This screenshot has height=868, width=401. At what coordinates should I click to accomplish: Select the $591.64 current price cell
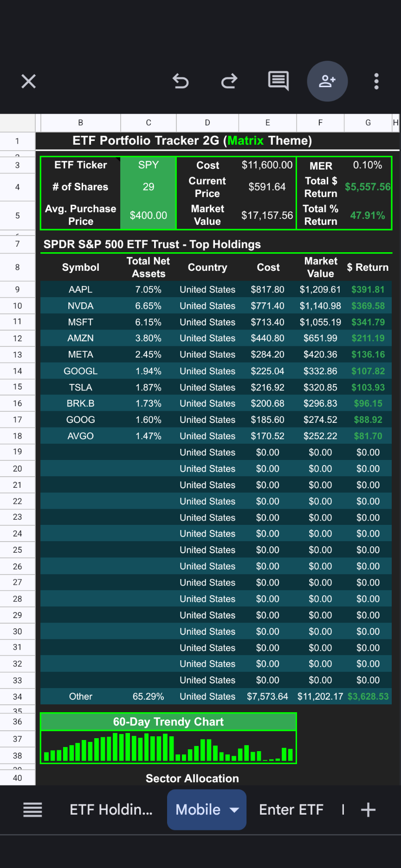coord(268,187)
